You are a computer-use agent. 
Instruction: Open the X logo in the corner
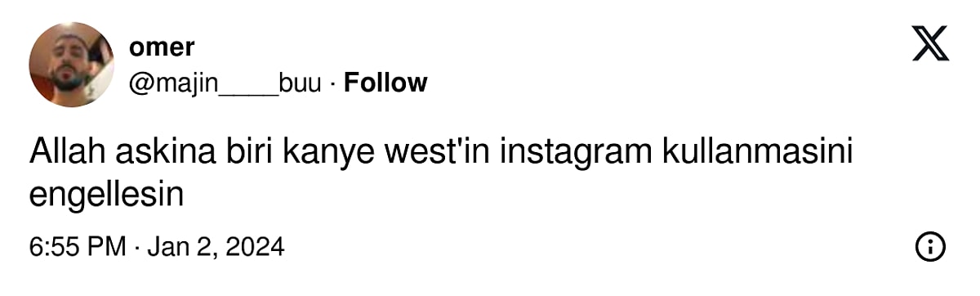930,44
